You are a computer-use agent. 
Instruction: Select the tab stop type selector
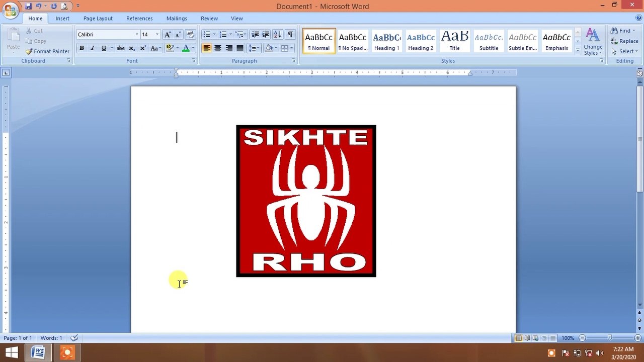coord(6,73)
